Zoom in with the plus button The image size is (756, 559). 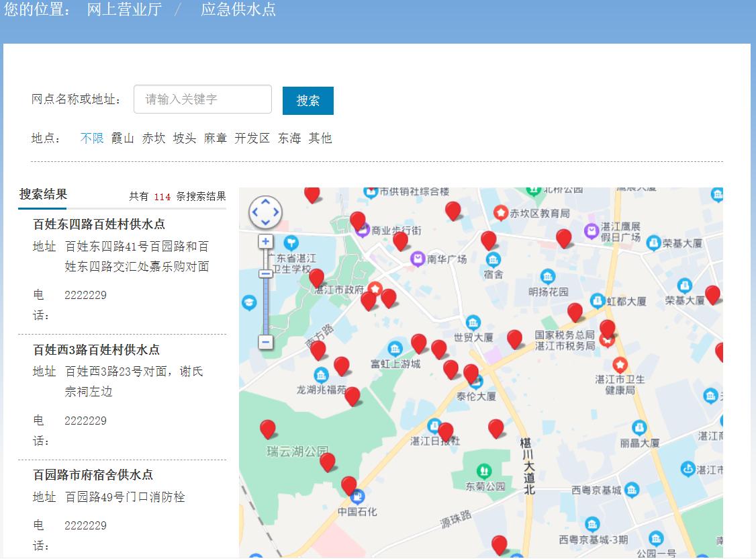pos(265,241)
